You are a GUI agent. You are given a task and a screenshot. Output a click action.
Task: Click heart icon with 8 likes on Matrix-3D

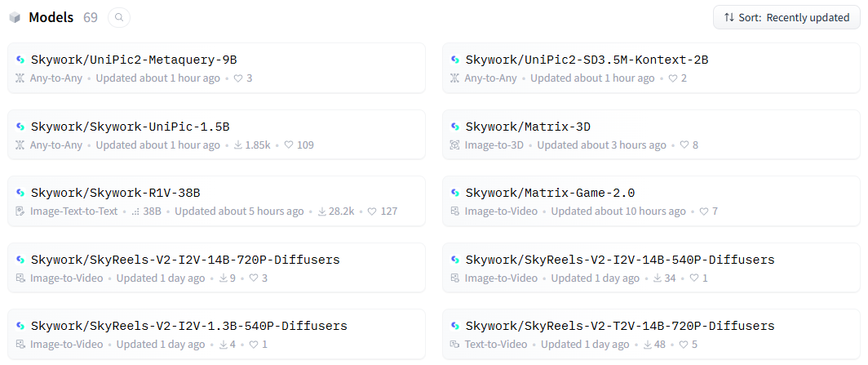pyautogui.click(x=684, y=145)
